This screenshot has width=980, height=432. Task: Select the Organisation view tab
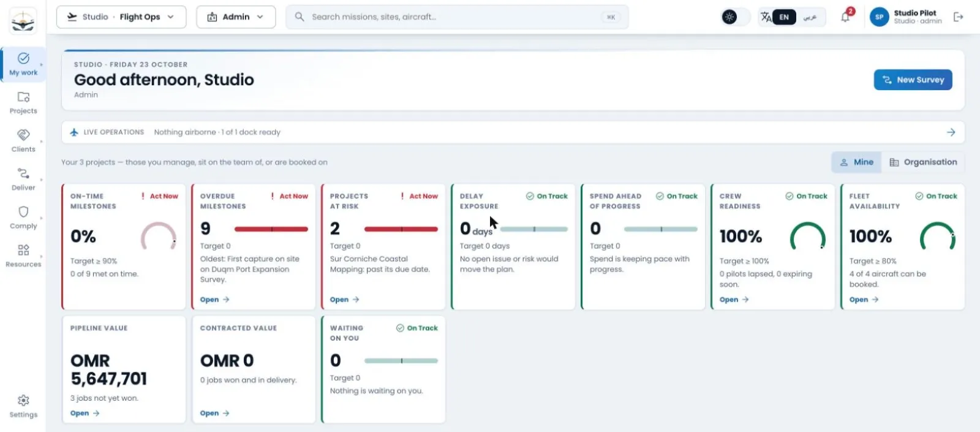click(922, 162)
